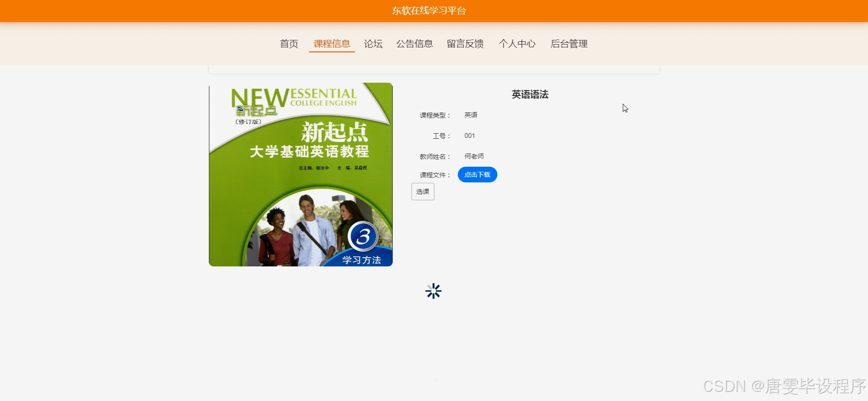The height and width of the screenshot is (401, 868).
Task: Click the course title 英语语法
Action: (530, 94)
